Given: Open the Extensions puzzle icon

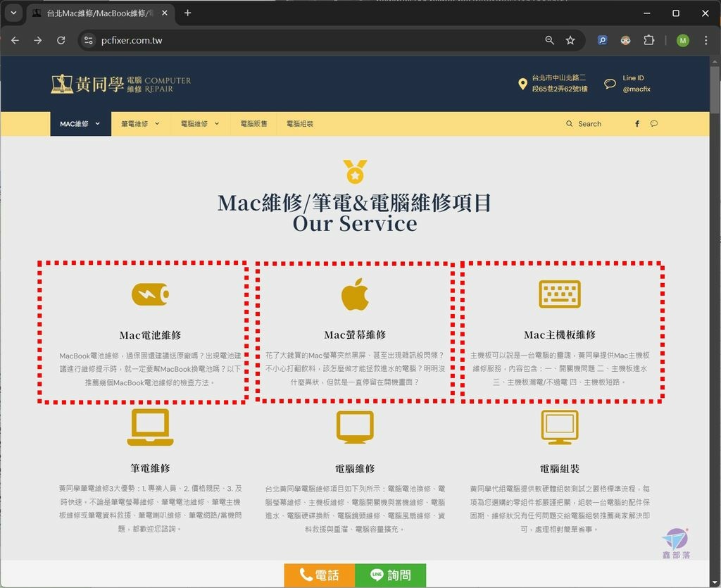Looking at the screenshot, I should tap(648, 40).
